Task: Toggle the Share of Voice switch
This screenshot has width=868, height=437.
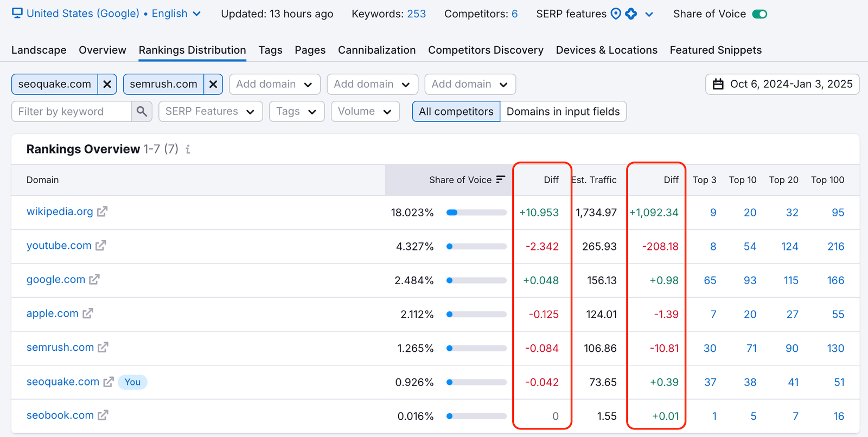Action: [x=759, y=14]
